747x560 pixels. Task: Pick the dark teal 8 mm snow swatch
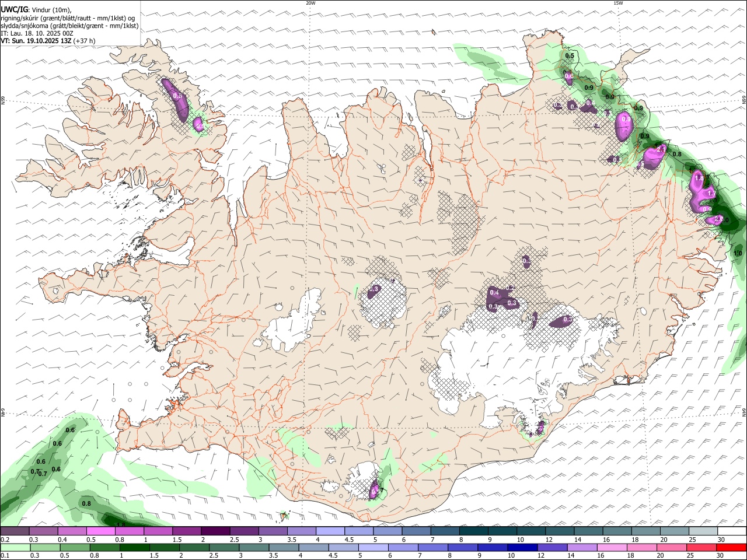coord(473,531)
